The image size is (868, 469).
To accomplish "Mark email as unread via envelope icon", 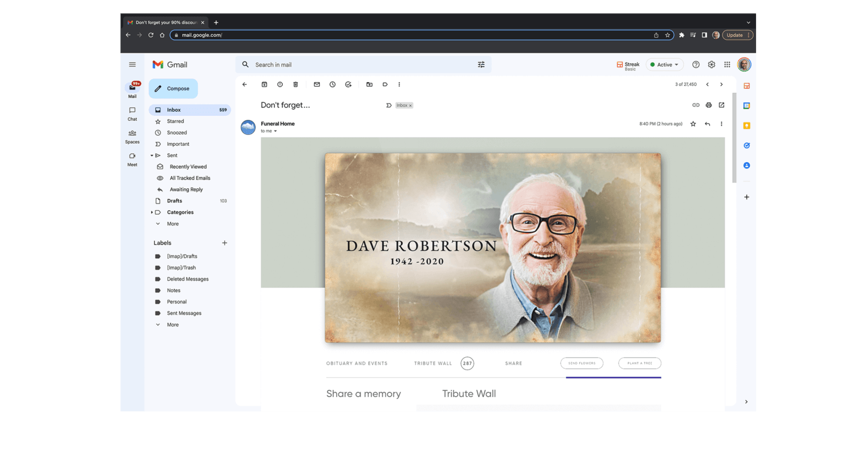I will pyautogui.click(x=316, y=85).
